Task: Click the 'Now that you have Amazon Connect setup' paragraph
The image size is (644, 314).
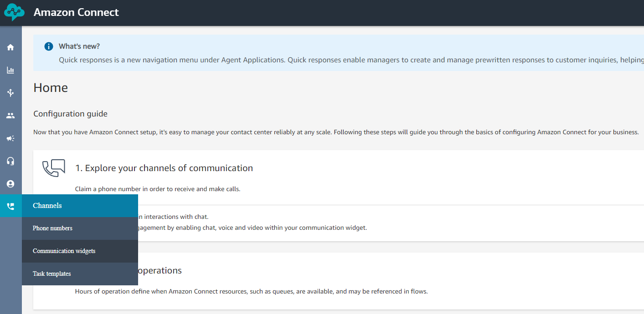Action: tap(336, 132)
